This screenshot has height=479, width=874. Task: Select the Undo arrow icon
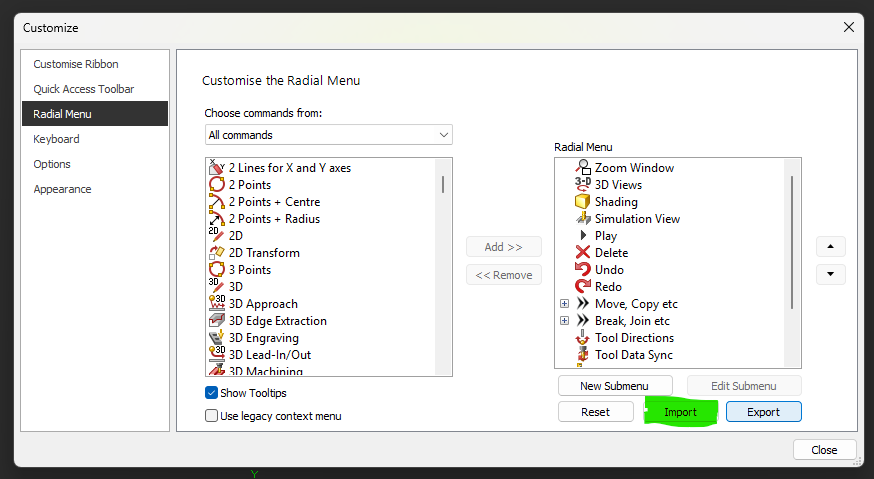coord(584,270)
